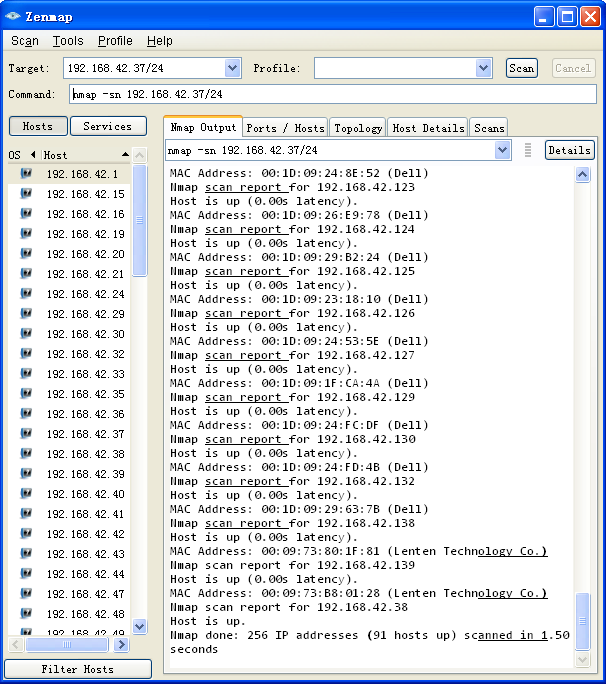Viewport: 606px width, 685px height.
Task: Open the Target dropdown arrow
Action: pos(233,68)
